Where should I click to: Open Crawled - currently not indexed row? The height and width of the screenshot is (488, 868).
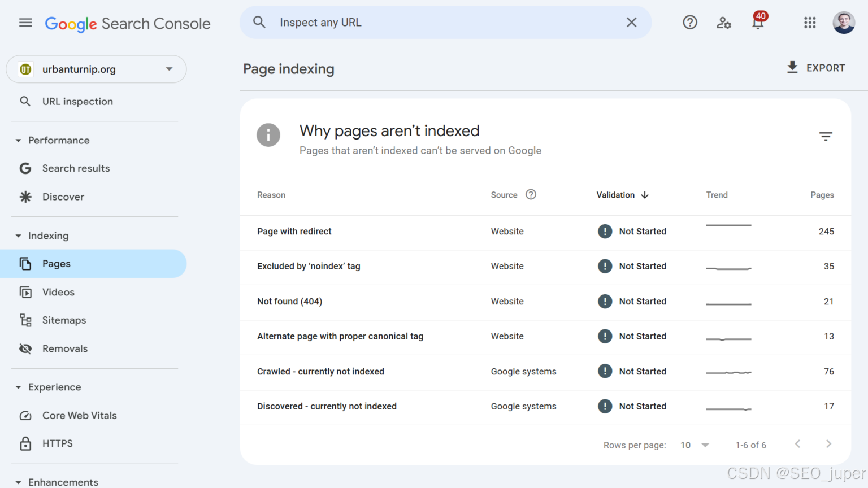coord(545,372)
